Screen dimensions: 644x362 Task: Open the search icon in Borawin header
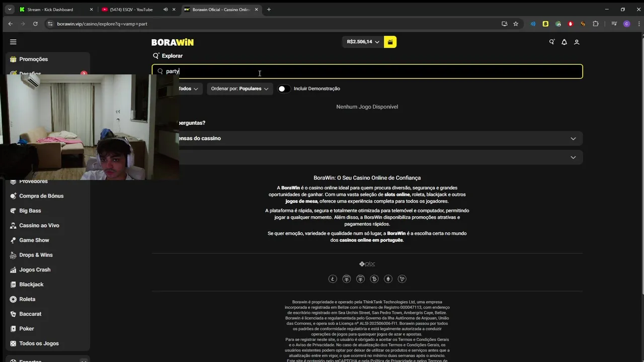552,42
